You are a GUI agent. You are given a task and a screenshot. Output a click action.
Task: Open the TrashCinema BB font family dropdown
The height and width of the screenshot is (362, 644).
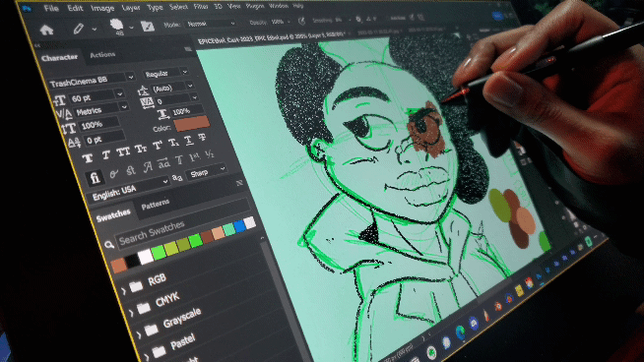point(131,77)
